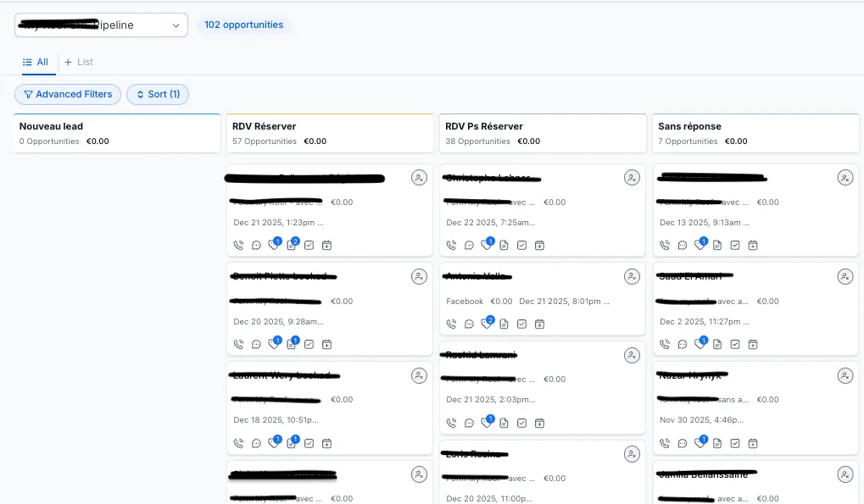Click the 38 Opportunities count

[x=477, y=141]
